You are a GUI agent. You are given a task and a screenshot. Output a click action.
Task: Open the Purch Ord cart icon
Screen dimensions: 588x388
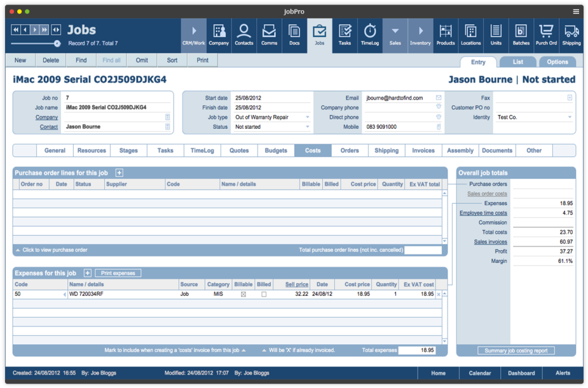tap(546, 35)
